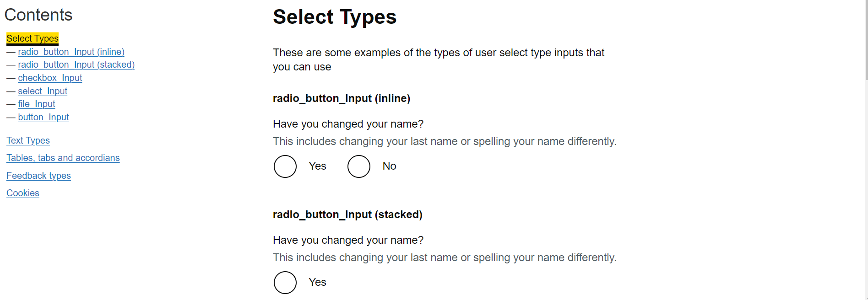Go to radio_button_Input (inline) link
The width and height of the screenshot is (868, 300).
(x=71, y=52)
